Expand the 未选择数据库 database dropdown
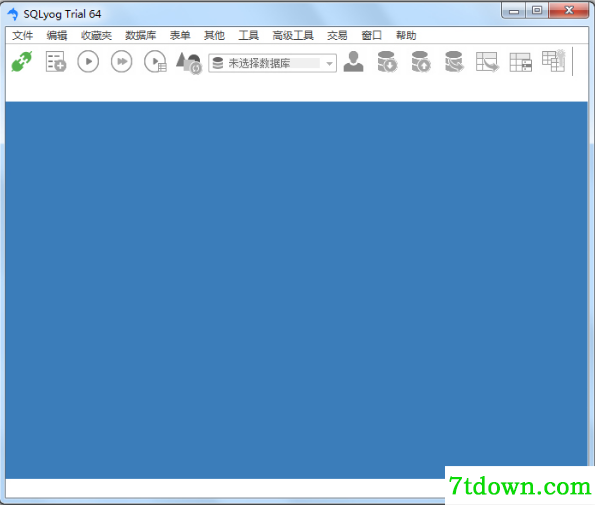Viewport: 595px width, 505px height. pyautogui.click(x=272, y=63)
